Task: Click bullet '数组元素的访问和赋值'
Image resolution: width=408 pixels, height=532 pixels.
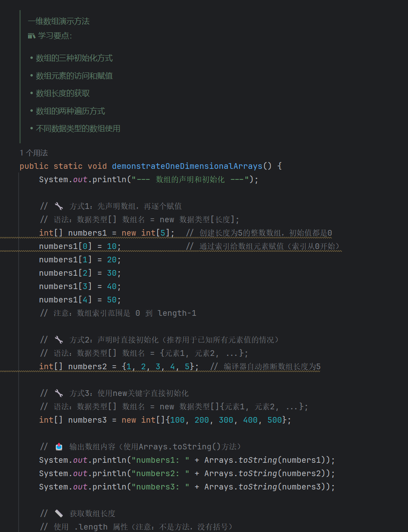Action: (74, 76)
